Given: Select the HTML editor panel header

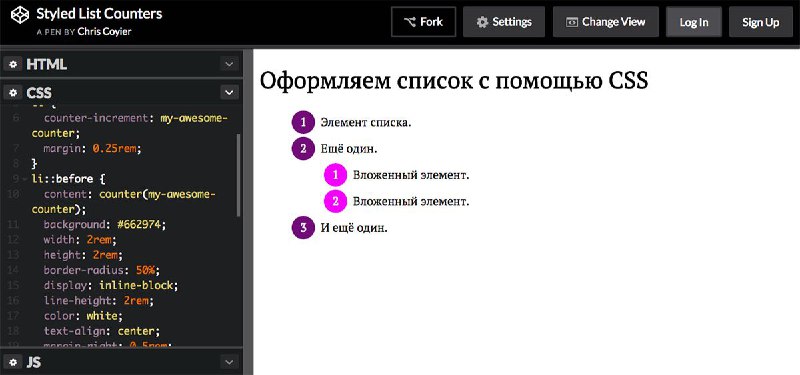Looking at the screenshot, I should (x=121, y=64).
